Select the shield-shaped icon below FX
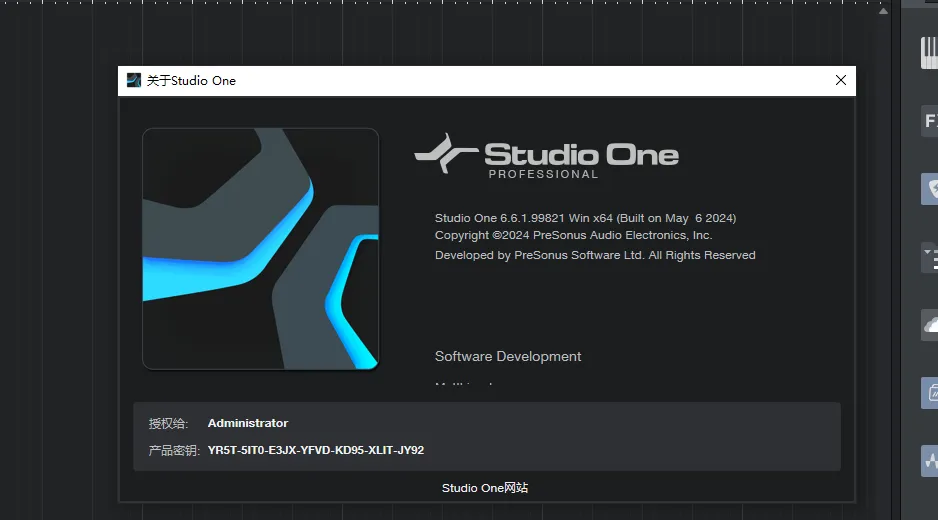 tap(930, 189)
